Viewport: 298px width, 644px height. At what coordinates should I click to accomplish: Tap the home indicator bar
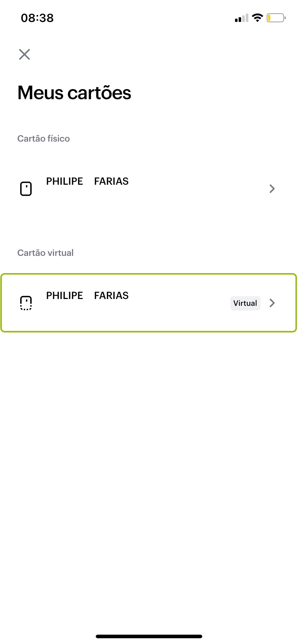[x=149, y=636]
